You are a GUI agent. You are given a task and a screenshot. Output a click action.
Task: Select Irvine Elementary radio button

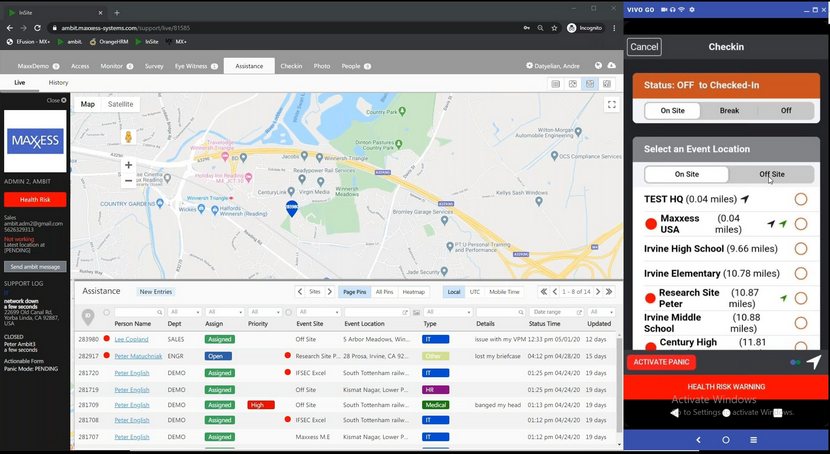pos(801,274)
